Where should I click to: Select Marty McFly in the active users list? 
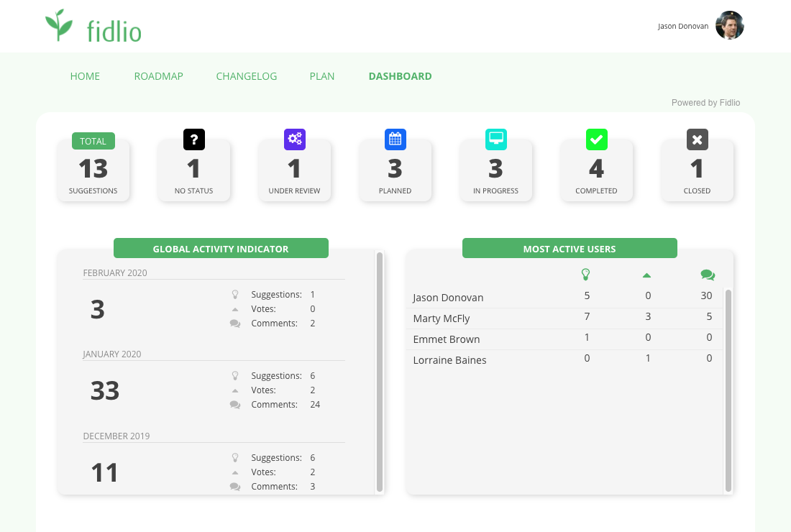[442, 318]
